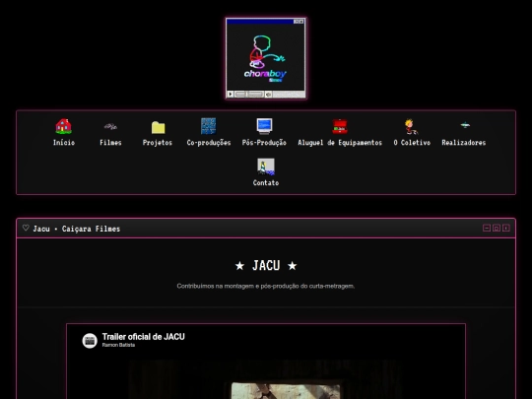The width and height of the screenshot is (532, 399).
Task: Open the Aluguel de Equipamentos toolbox icon
Action: (340, 126)
